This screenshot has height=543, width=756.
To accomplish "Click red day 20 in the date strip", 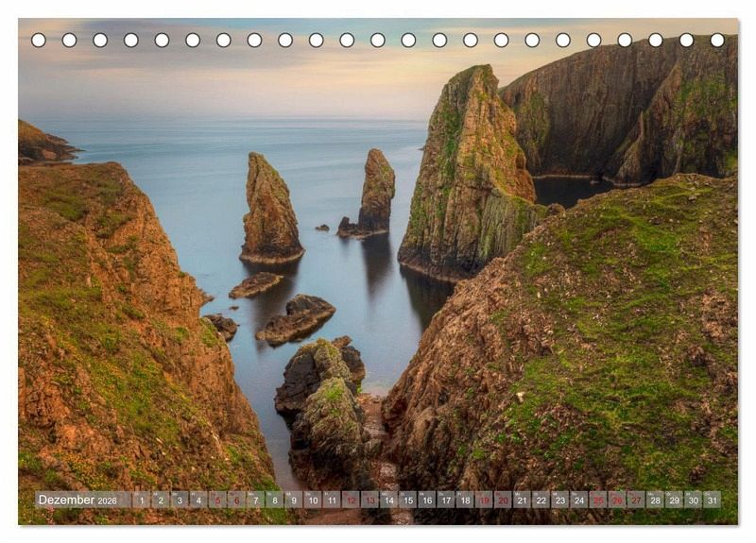I will coord(503,500).
